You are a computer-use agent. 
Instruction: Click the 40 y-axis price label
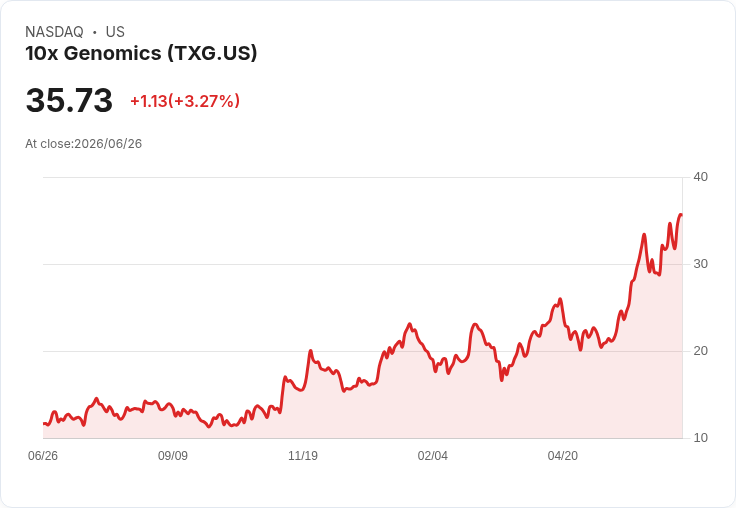(x=700, y=177)
